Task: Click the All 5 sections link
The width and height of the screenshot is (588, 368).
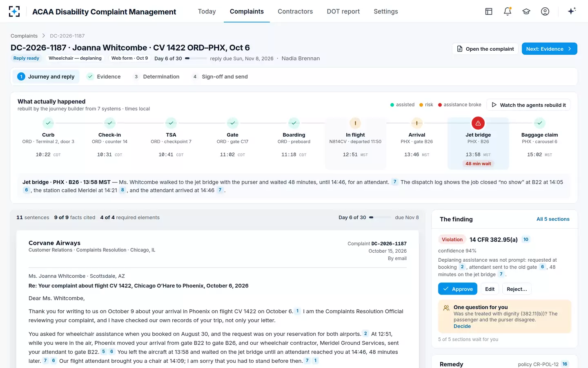Action: click(x=553, y=219)
